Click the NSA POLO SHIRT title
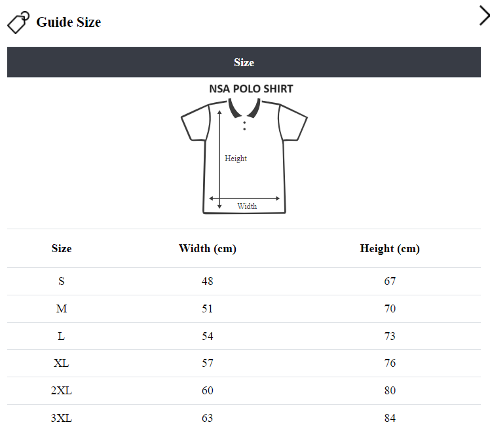The width and height of the screenshot is (490, 448). point(251,88)
